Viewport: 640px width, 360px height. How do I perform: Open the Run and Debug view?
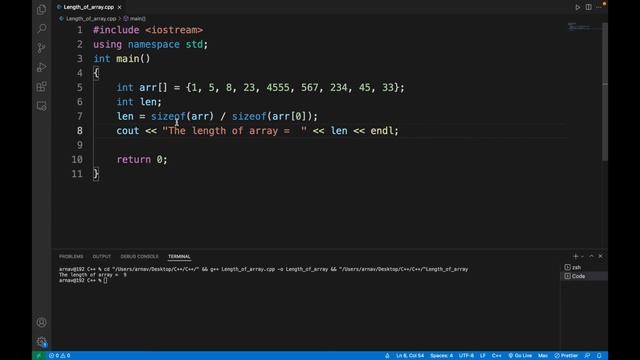point(42,67)
